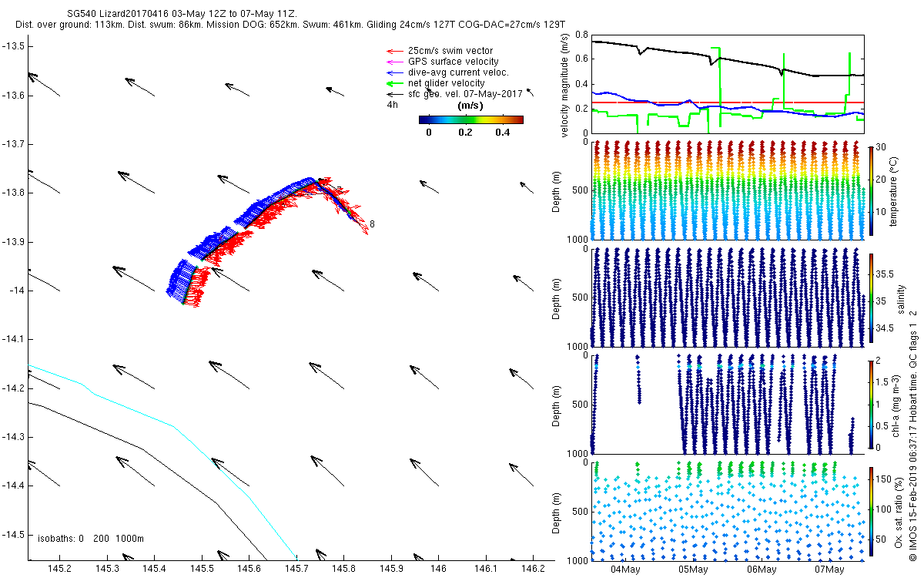Click longitude tick '145.7' on the map axis
Screen dimensions: 924x578
pos(296,569)
